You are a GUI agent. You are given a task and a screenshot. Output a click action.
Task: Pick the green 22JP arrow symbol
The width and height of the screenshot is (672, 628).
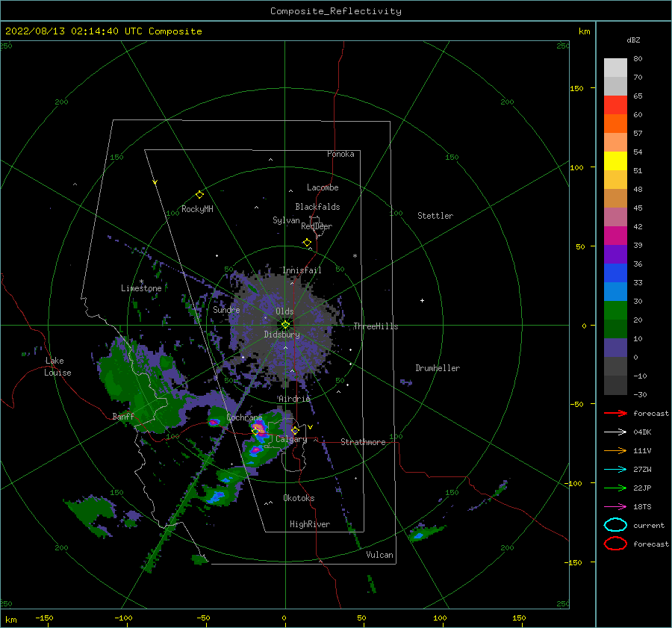pos(615,488)
